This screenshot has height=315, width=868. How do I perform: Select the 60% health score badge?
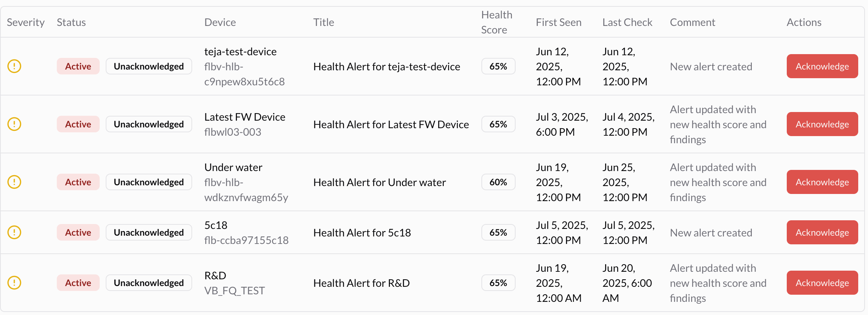tap(498, 182)
